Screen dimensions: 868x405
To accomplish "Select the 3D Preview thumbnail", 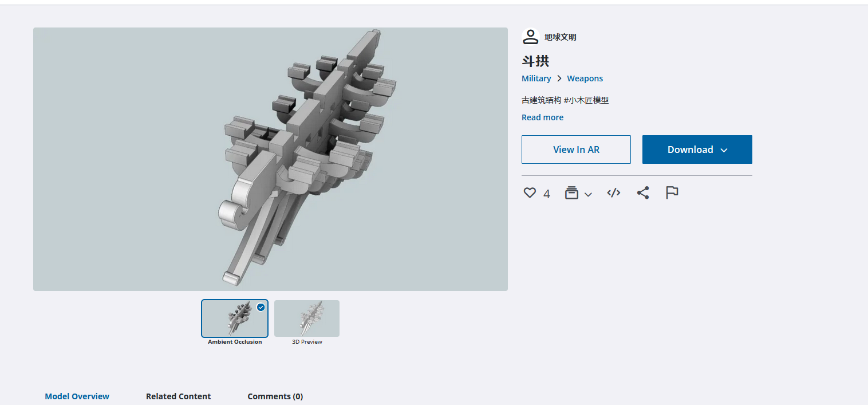I will (x=307, y=319).
